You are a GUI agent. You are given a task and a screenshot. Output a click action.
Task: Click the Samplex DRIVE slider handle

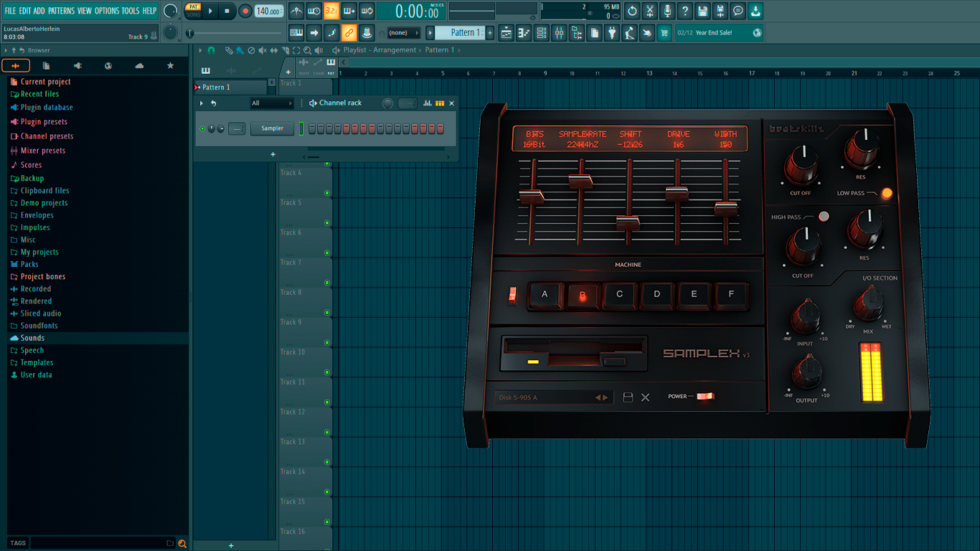point(677,193)
